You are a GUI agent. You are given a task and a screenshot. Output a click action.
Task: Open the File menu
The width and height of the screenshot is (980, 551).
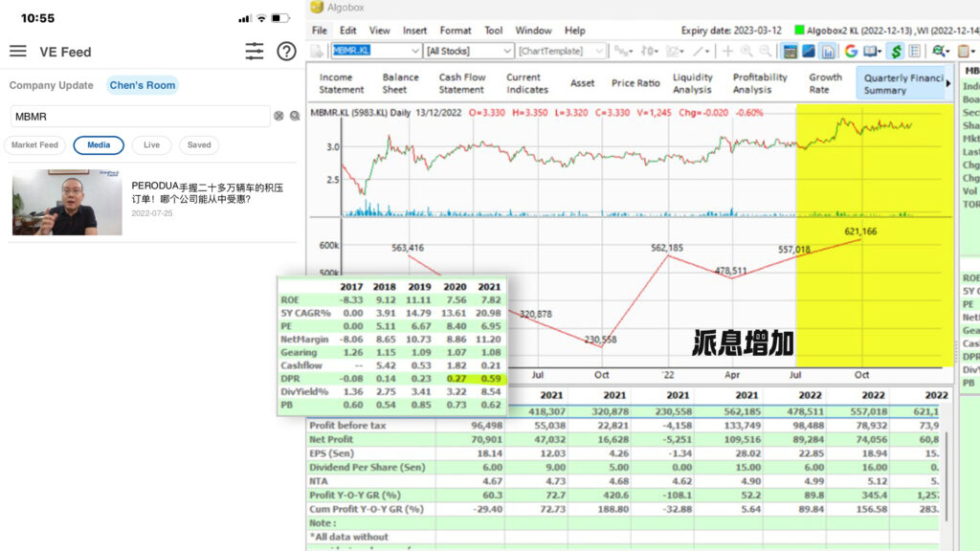tap(320, 30)
